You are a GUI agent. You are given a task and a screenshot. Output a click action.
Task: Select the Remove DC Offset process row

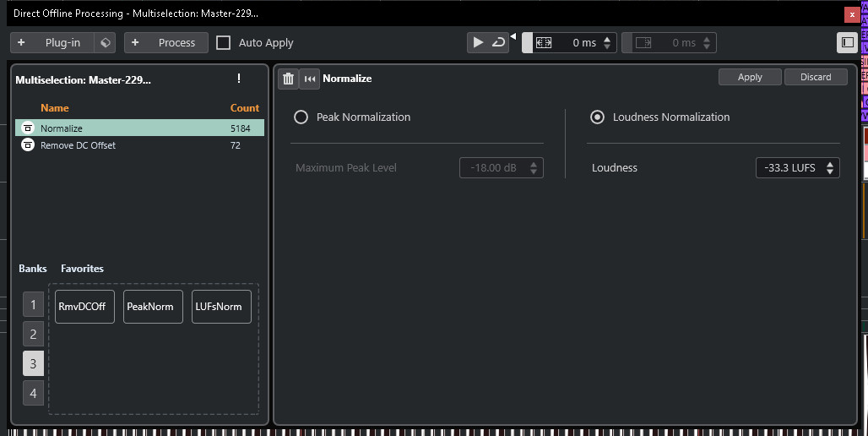pyautogui.click(x=139, y=145)
